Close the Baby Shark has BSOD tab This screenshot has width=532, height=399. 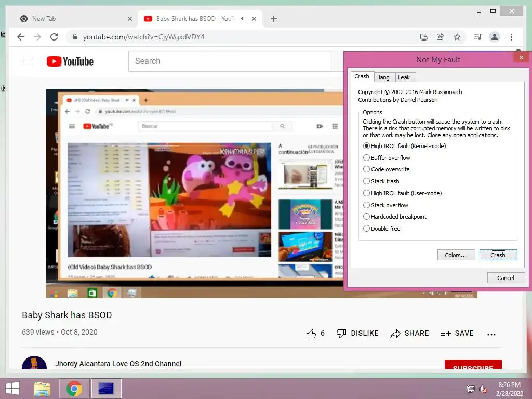coord(254,19)
